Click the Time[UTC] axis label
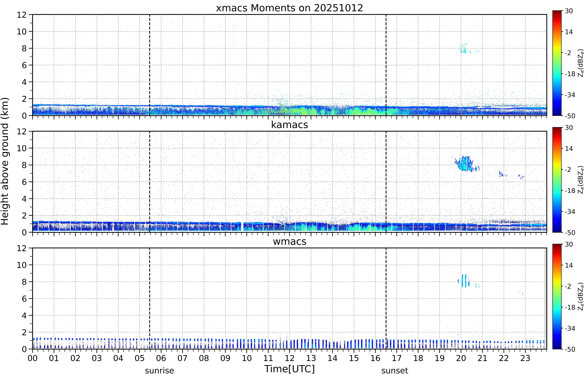Screen dimensions: 588x379 tap(289, 369)
